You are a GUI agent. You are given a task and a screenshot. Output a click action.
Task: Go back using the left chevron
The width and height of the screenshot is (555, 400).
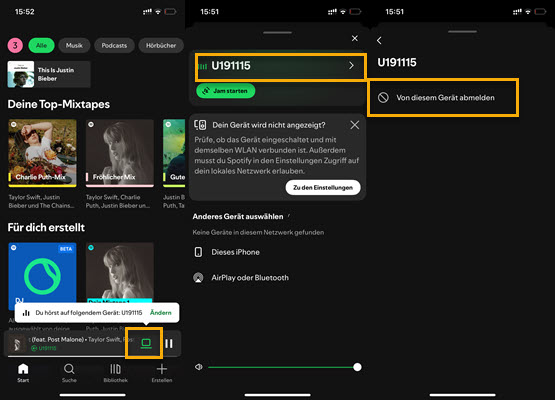(x=379, y=40)
